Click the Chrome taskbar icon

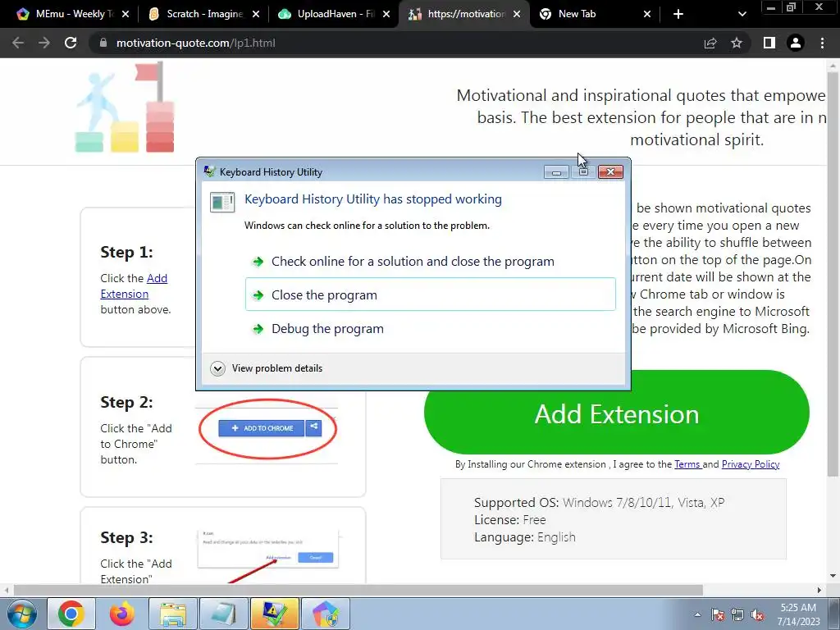(x=71, y=614)
